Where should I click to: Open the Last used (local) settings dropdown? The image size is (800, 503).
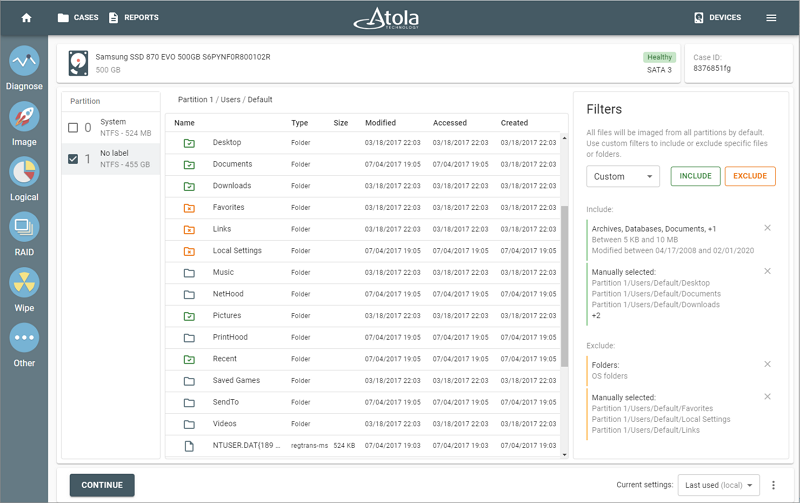pos(718,485)
